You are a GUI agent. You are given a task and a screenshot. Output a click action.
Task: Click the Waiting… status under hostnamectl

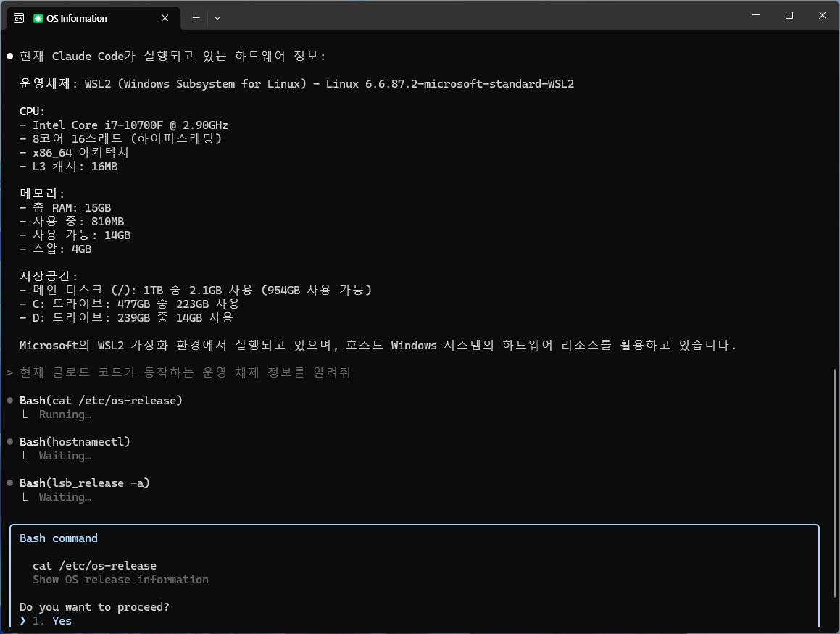(x=65, y=456)
